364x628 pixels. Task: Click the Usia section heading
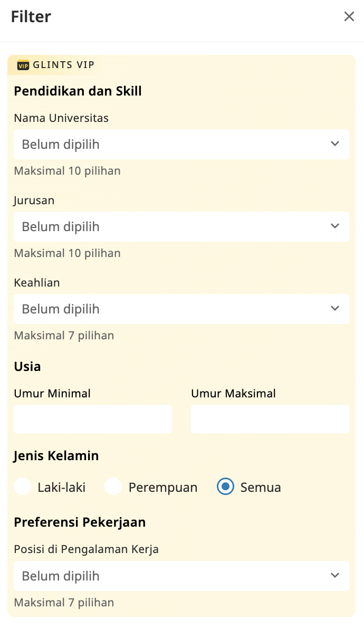(x=27, y=366)
